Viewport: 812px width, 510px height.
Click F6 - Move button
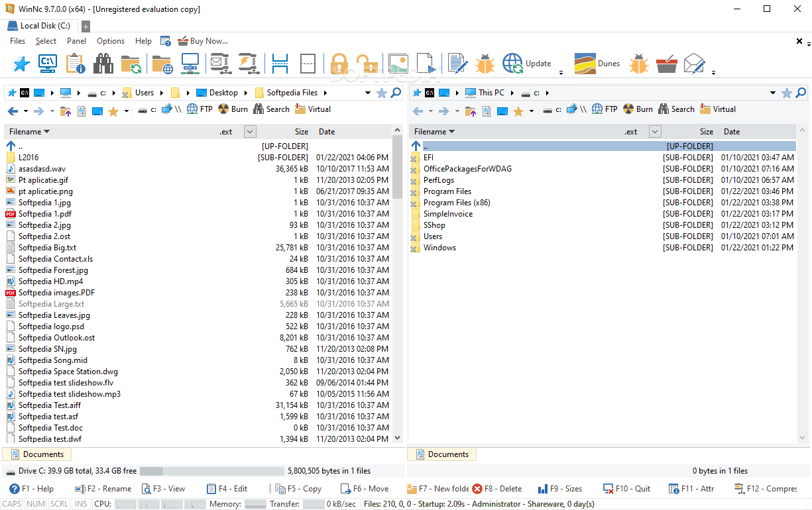(x=365, y=489)
